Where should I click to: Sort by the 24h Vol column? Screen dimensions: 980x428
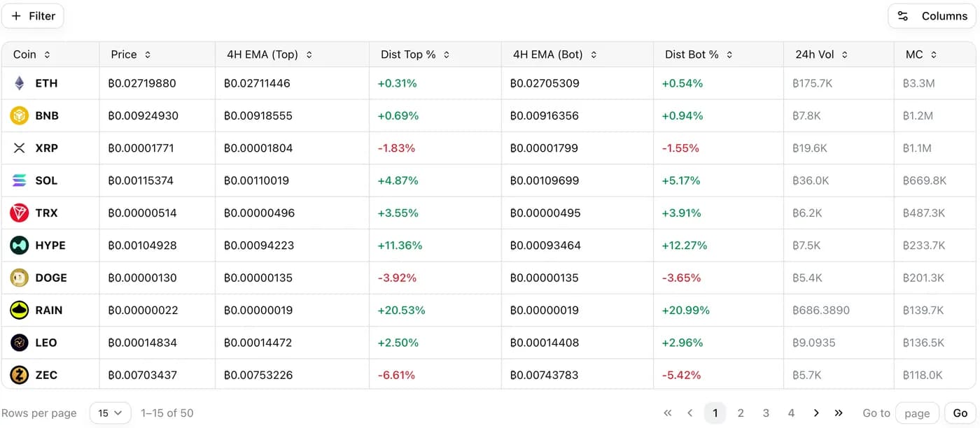point(822,55)
